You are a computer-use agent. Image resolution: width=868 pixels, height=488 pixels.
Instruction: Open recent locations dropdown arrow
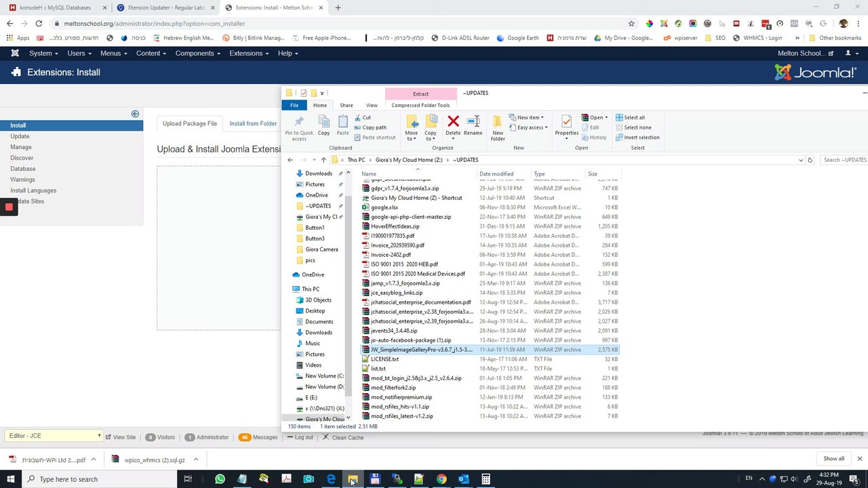coord(313,160)
